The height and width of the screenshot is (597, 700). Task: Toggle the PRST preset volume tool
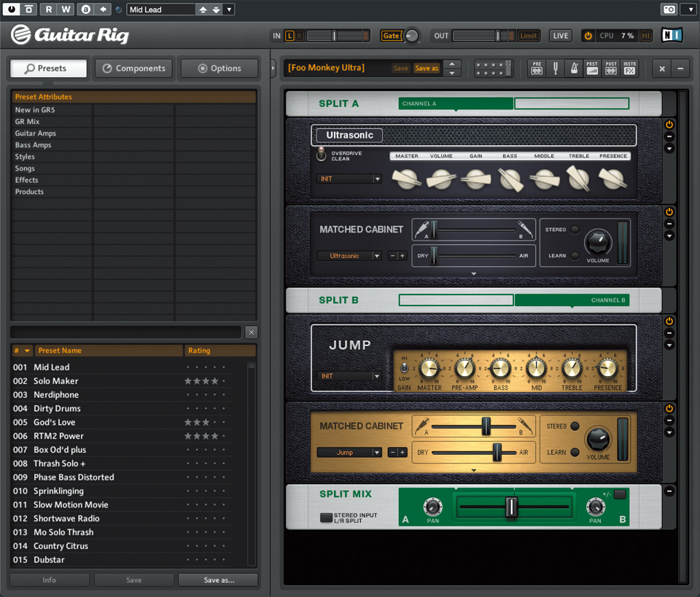coord(592,69)
